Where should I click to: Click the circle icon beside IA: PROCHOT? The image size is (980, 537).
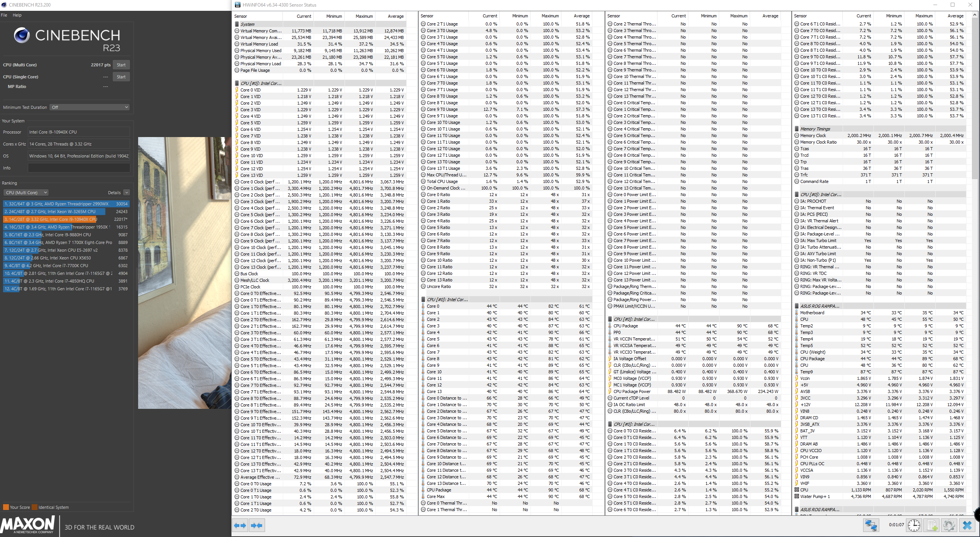(x=797, y=201)
